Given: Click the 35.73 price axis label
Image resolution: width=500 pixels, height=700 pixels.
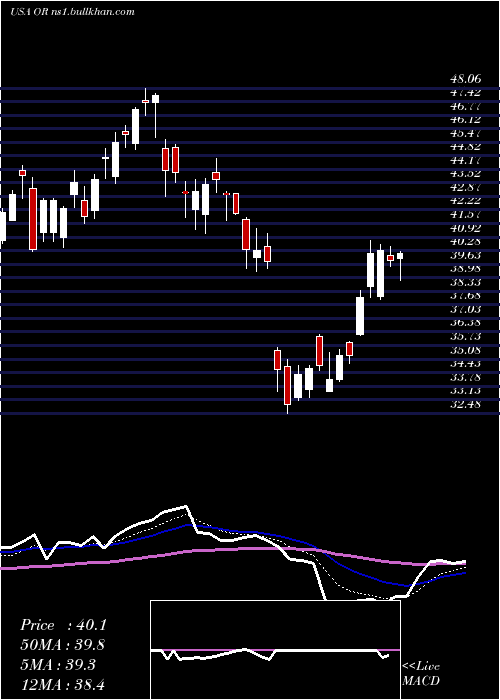Looking at the screenshot, I should tap(466, 337).
